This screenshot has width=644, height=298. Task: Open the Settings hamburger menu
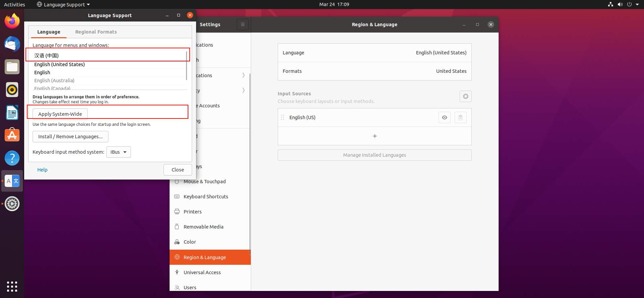pyautogui.click(x=242, y=24)
